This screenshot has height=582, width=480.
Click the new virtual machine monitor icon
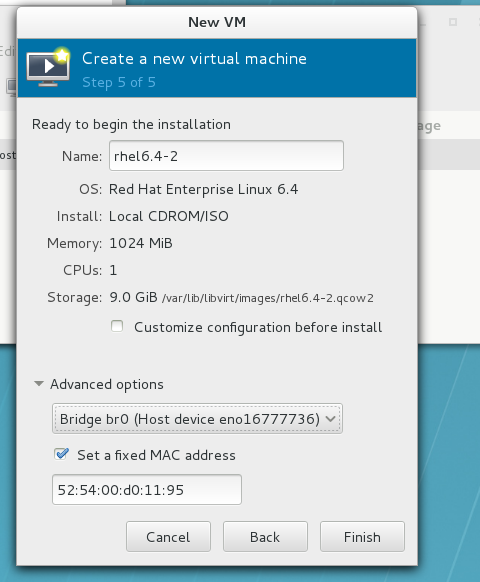(x=48, y=68)
